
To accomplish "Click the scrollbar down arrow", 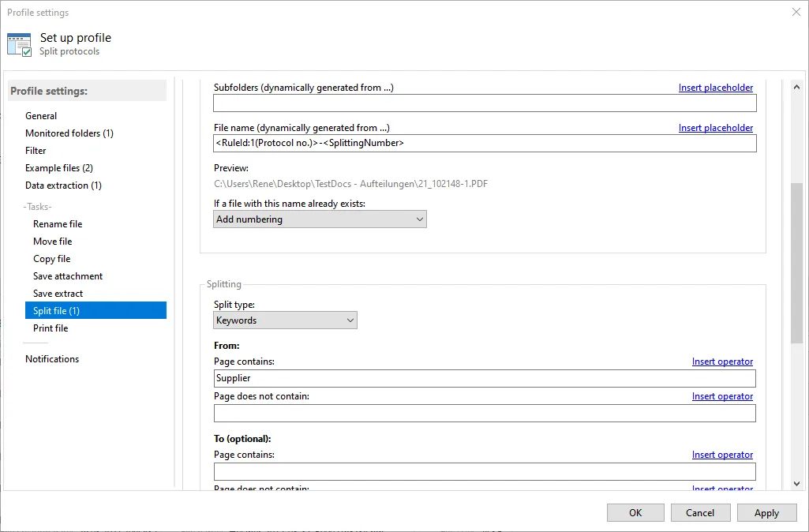I will pyautogui.click(x=796, y=484).
